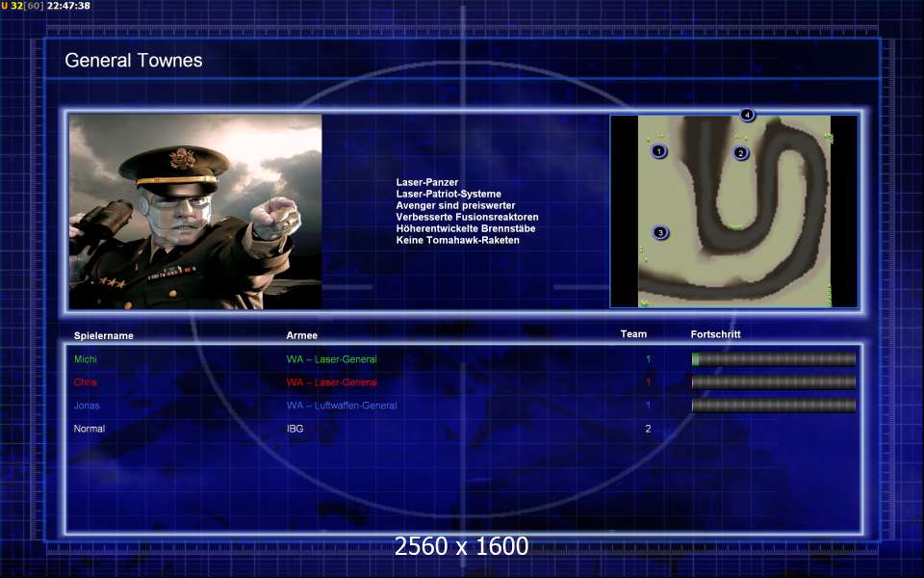Click Michi's loading progress bar
The width and height of the screenshot is (924, 578).
[x=773, y=359]
